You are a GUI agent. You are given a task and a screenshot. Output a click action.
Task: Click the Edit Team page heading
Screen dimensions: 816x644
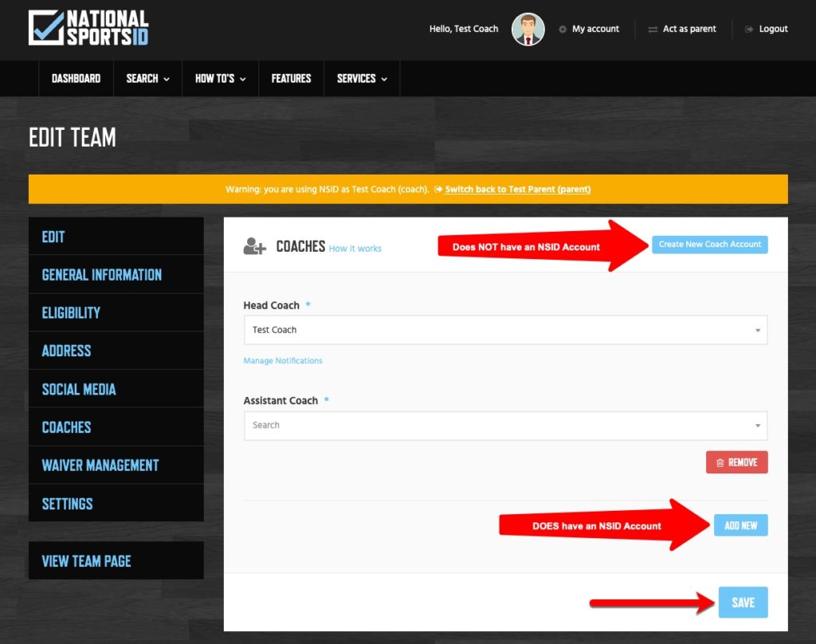click(x=73, y=137)
